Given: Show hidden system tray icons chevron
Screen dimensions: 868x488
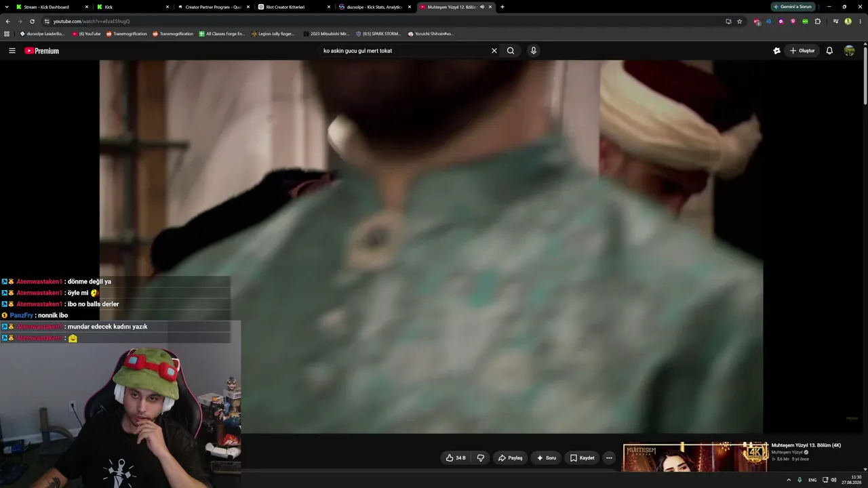Looking at the screenshot, I should [788, 480].
